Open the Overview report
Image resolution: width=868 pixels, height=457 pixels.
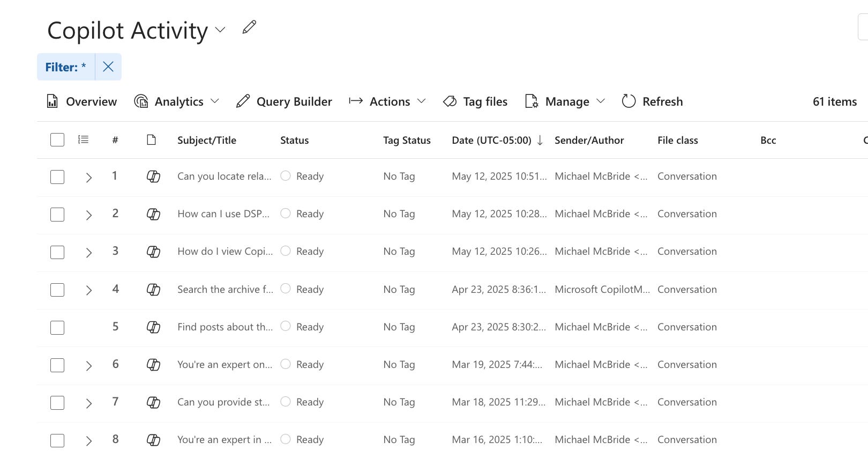coord(81,101)
